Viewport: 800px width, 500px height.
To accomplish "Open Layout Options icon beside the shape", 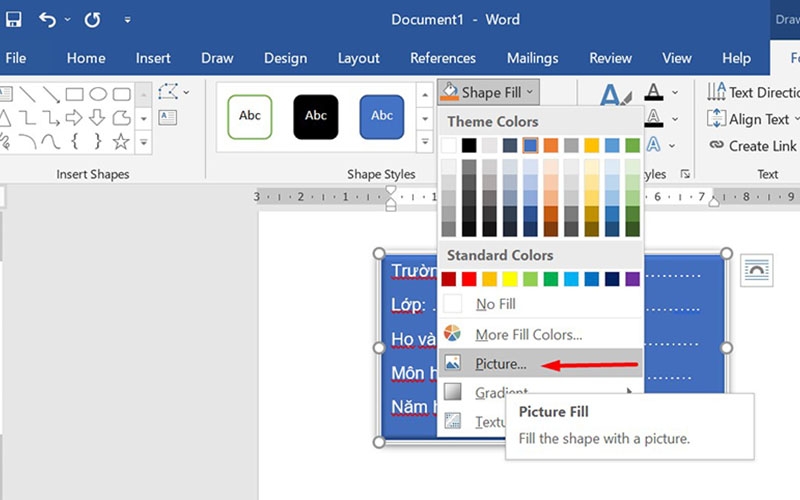I will coord(757,270).
